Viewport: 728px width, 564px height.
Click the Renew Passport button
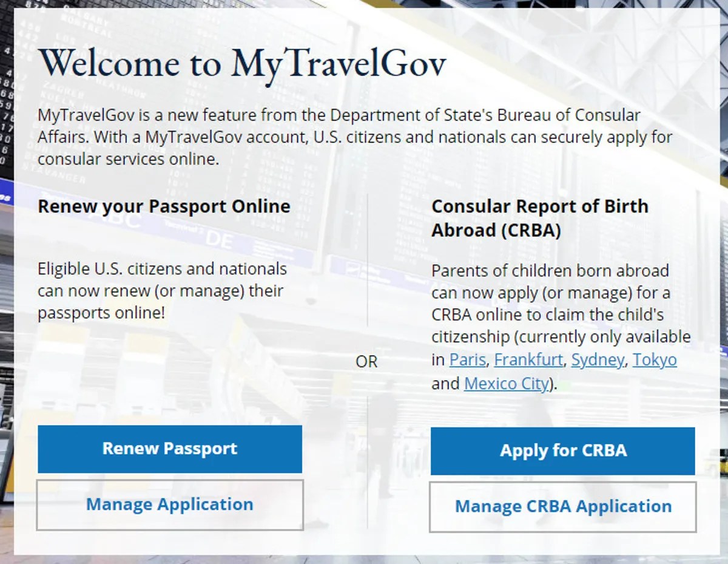pos(170,449)
